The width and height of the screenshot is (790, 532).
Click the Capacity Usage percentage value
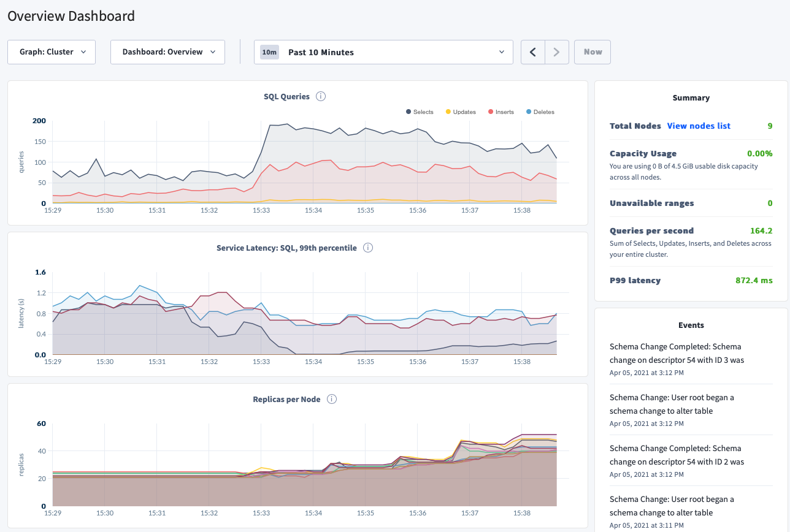point(759,153)
